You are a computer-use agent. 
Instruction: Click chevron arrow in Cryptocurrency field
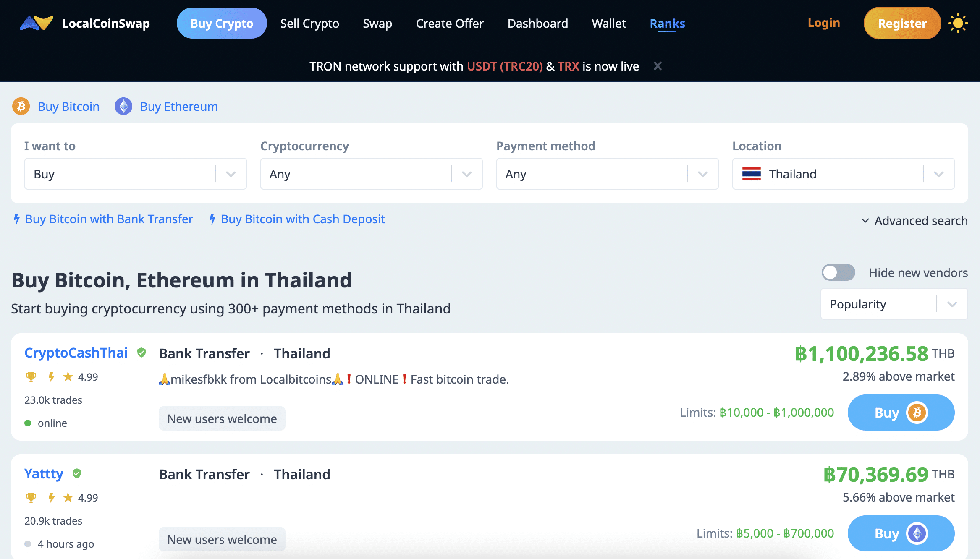tap(467, 174)
